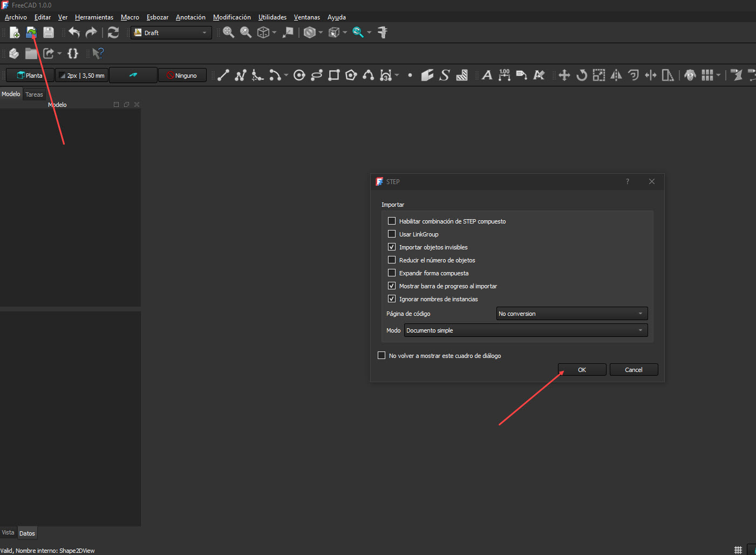756x555 pixels.
Task: Click the Ninguno auto-group button
Action: pyautogui.click(x=182, y=76)
